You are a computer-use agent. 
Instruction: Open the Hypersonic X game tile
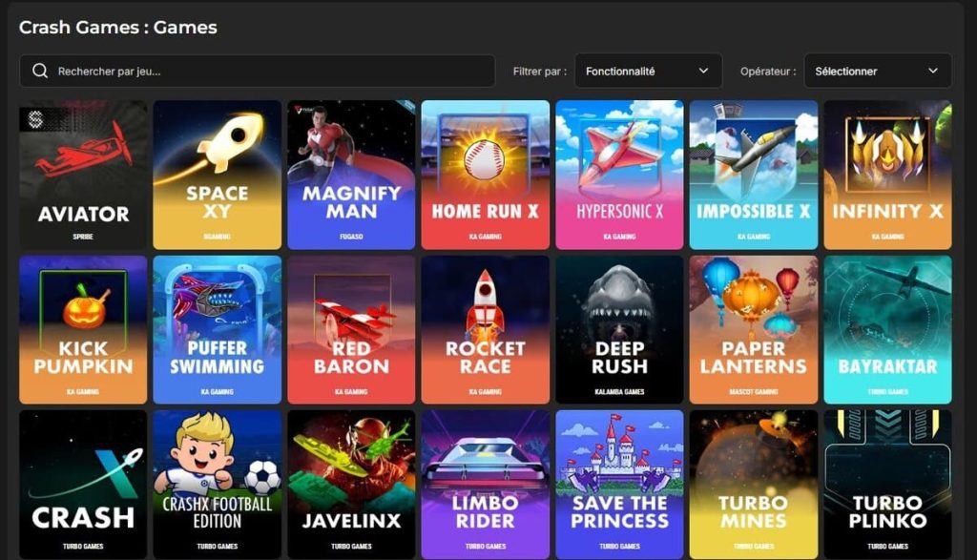click(x=619, y=175)
